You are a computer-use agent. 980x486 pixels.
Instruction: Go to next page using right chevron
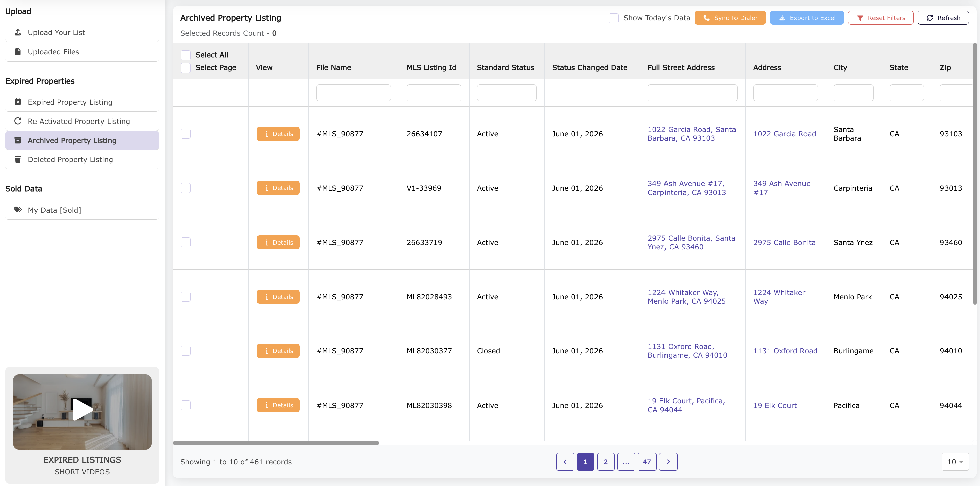669,461
